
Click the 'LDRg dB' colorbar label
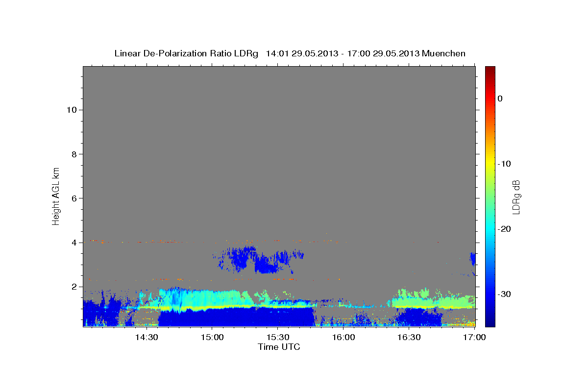[x=516, y=197]
